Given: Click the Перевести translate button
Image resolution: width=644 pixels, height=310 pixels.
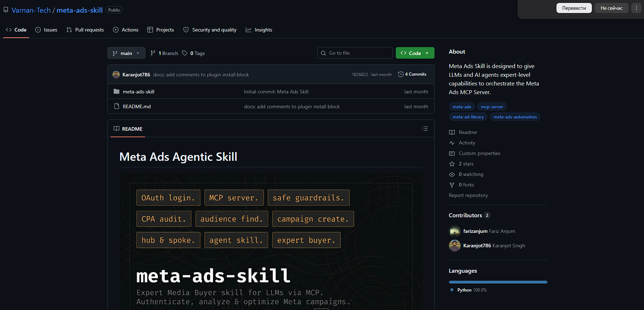Looking at the screenshot, I should 574,8.
